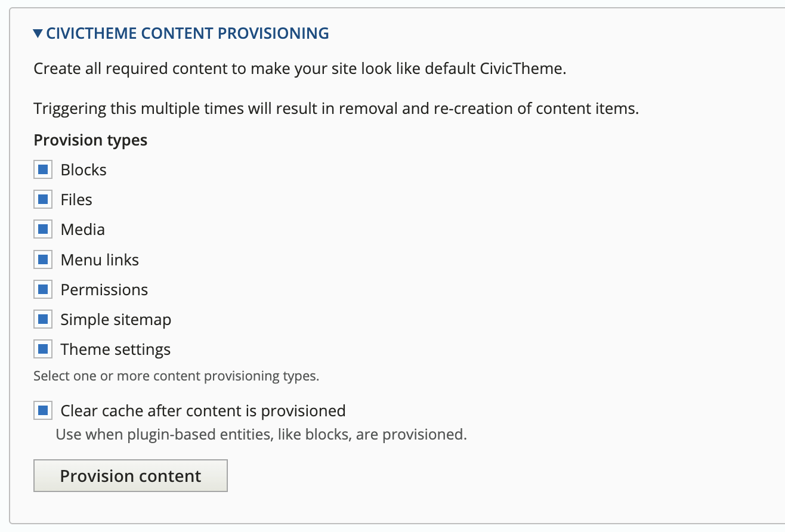Viewport: 785px width, 532px height.
Task: Click the 'Simple sitemap' label text
Action: [116, 320]
